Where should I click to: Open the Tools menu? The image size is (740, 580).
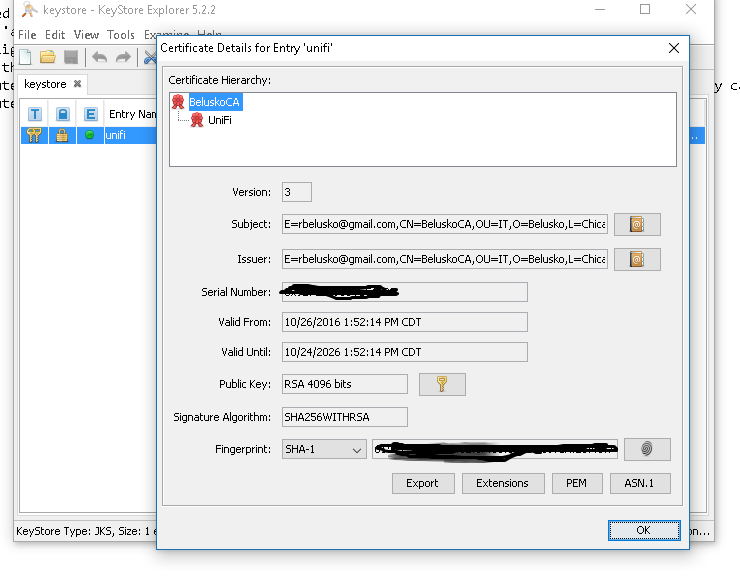coord(121,35)
